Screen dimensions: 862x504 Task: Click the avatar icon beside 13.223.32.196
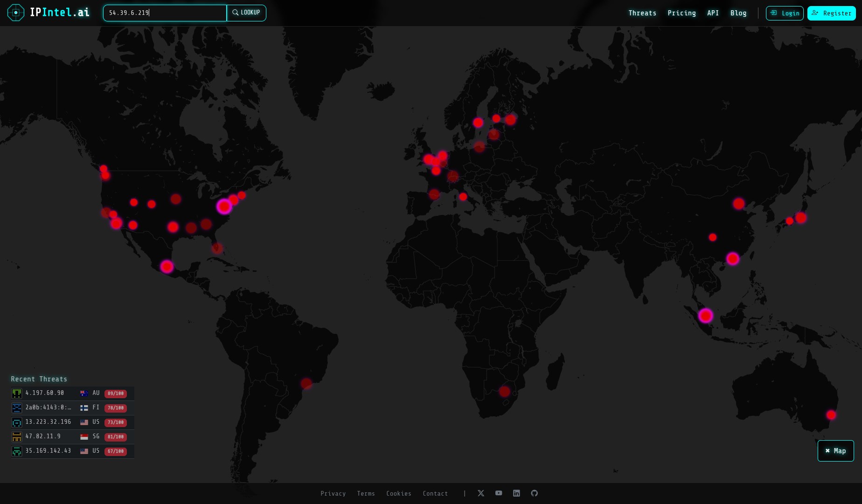point(17,422)
